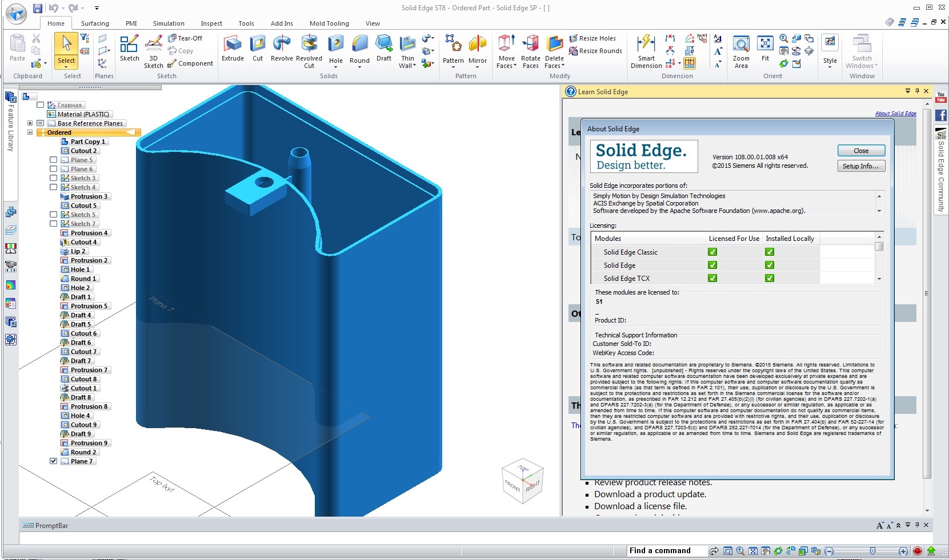Toggle the Главная checkbox in tree
The height and width of the screenshot is (560, 949).
point(40,105)
